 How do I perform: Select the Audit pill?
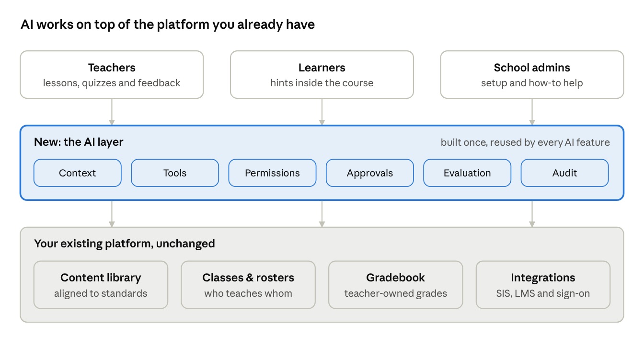[564, 173]
